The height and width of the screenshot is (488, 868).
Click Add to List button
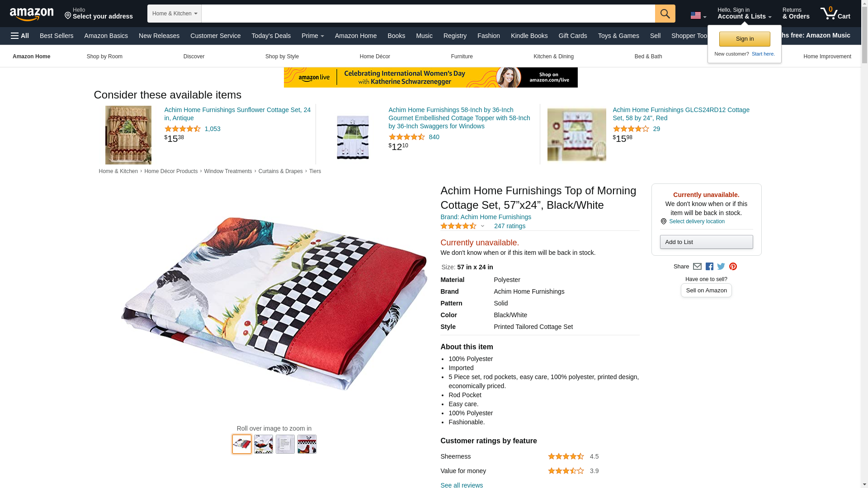point(706,242)
